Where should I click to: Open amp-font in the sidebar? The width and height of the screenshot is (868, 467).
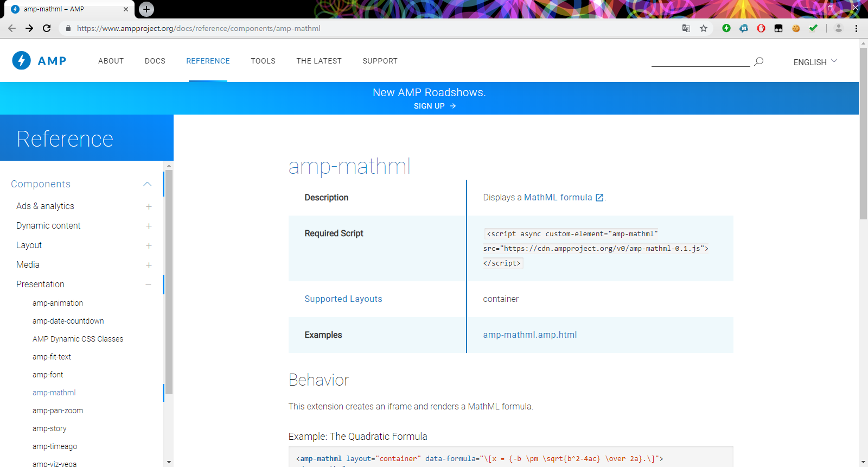pyautogui.click(x=48, y=375)
